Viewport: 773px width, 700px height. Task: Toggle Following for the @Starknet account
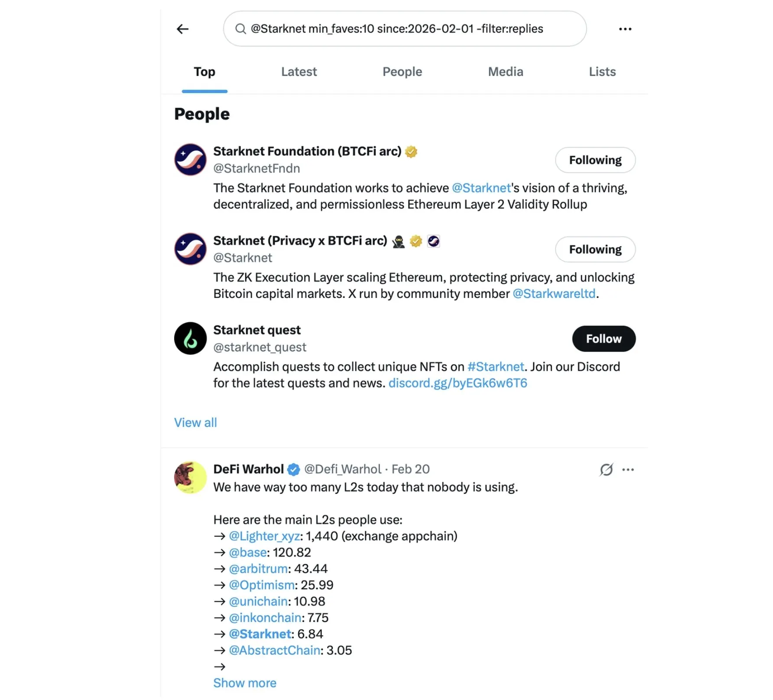click(595, 250)
